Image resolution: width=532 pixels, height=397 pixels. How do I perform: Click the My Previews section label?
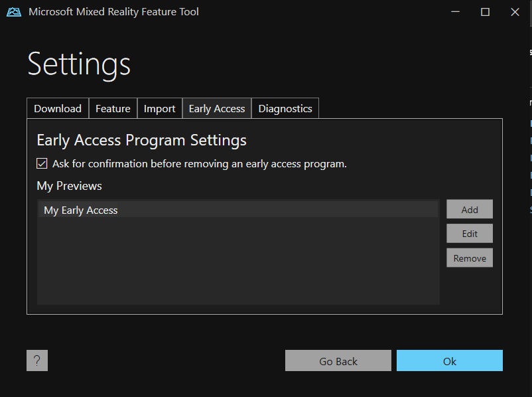(x=69, y=186)
